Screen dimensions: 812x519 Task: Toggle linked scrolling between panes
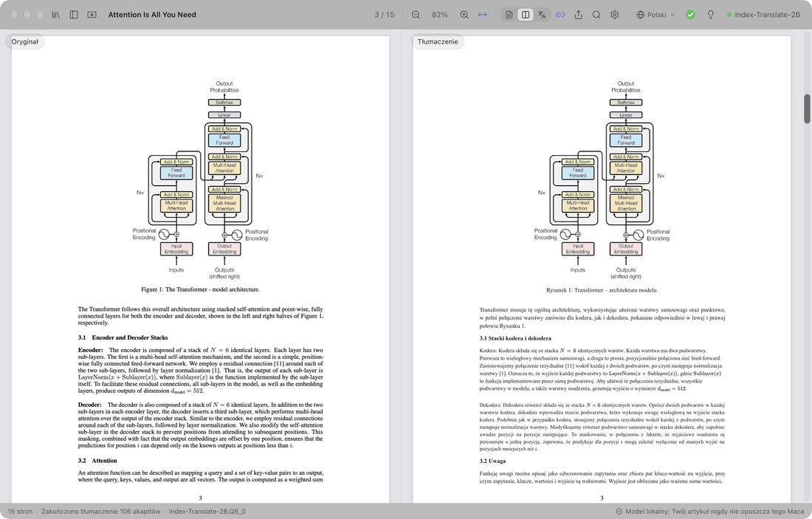560,15
